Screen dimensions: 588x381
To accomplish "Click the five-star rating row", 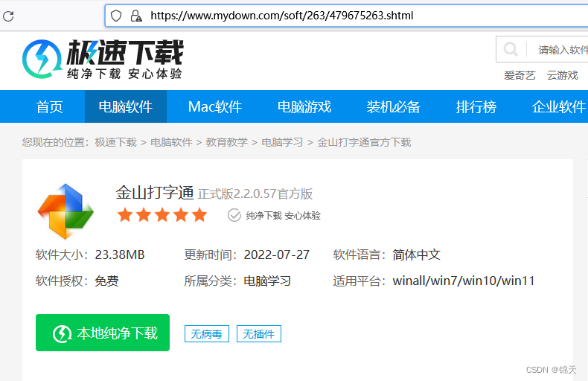I will click(x=162, y=215).
